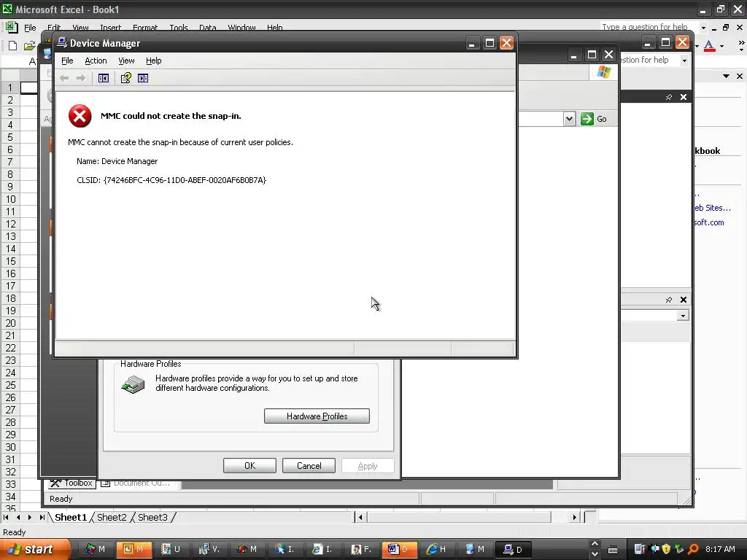747x560 pixels.
Task: Click the 'V.' taskbar button
Action: point(209,549)
